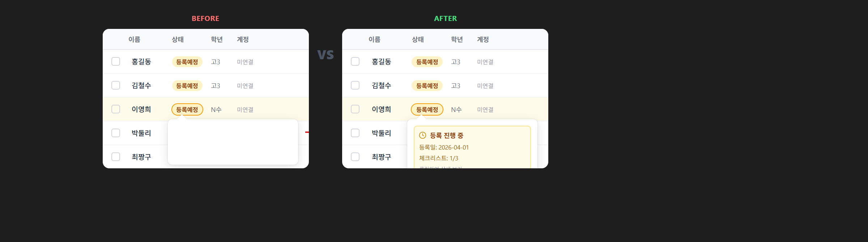Click 이영희's 등록예정 badge in the AFTER table

[427, 109]
